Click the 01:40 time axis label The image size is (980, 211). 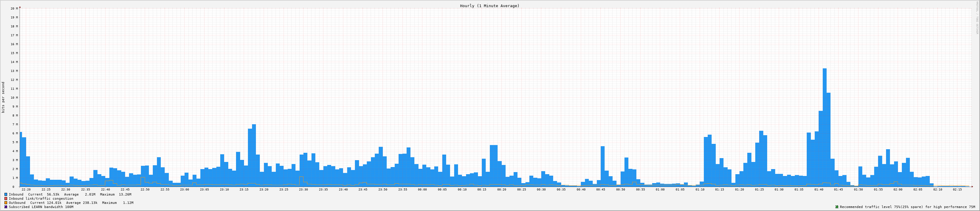click(819, 189)
